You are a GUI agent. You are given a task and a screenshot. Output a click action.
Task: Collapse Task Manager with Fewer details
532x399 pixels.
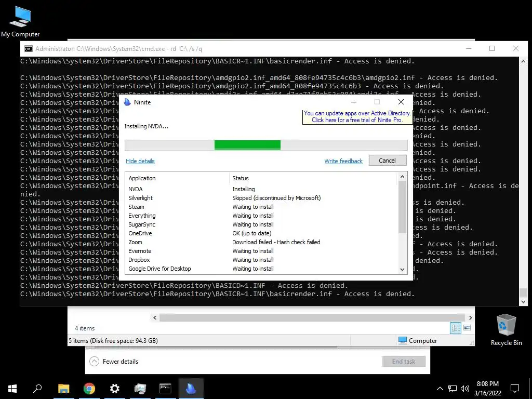114,362
